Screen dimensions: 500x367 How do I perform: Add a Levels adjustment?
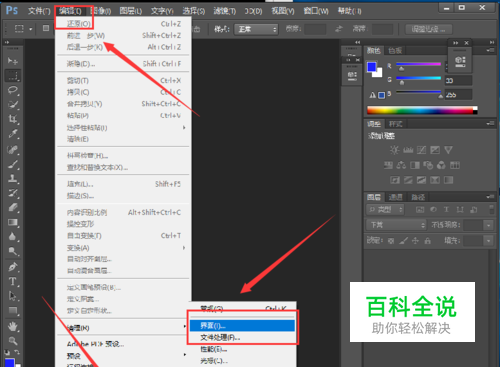click(408, 150)
